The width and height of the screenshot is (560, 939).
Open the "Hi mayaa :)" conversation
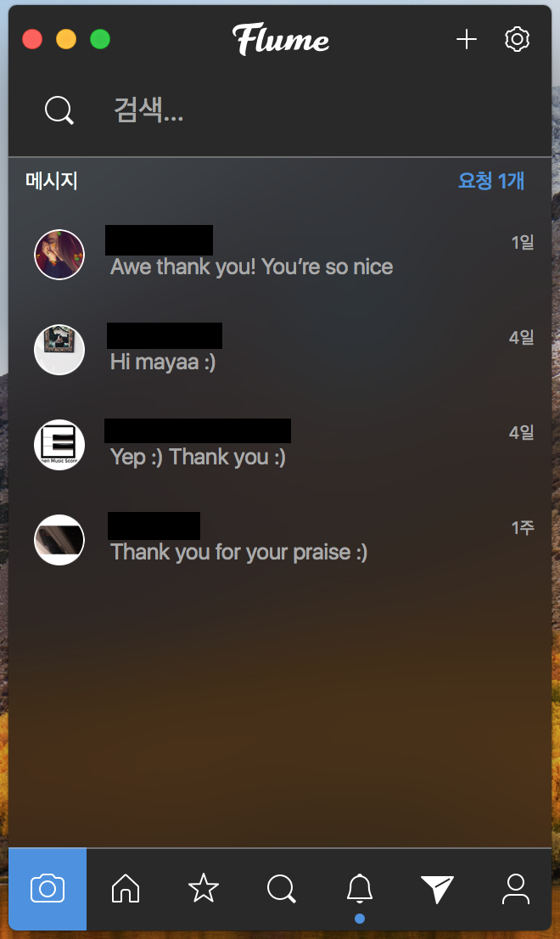point(280,350)
